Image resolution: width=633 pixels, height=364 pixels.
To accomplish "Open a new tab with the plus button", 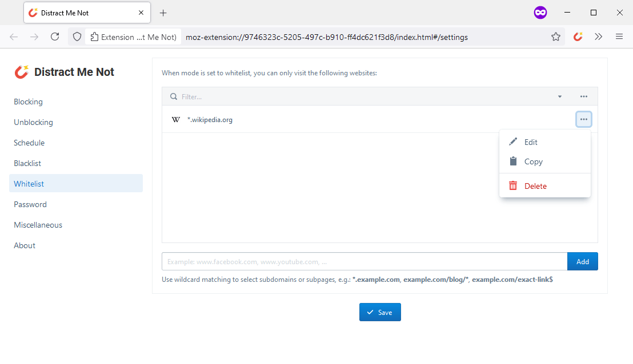I will 163,13.
